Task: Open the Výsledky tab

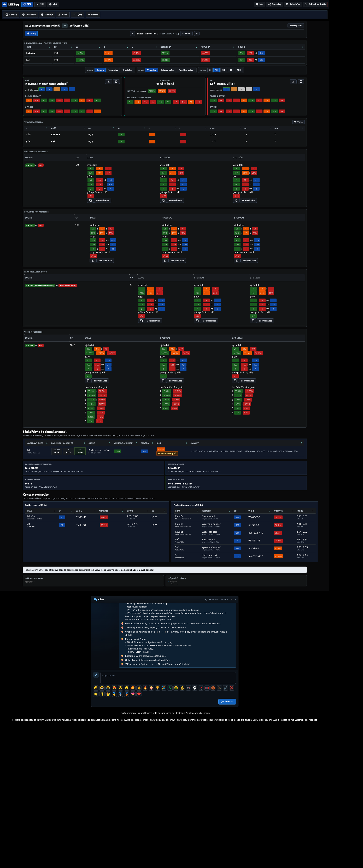Action: coord(29,15)
